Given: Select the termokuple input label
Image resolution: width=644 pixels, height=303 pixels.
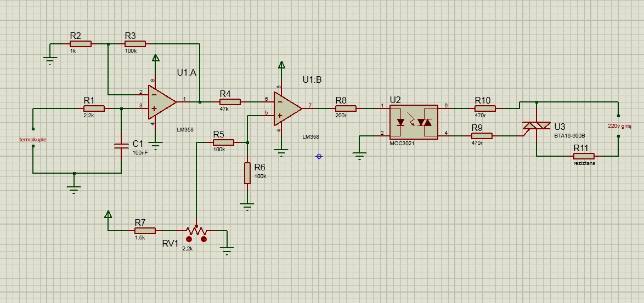Looking at the screenshot, I should tap(33, 140).
